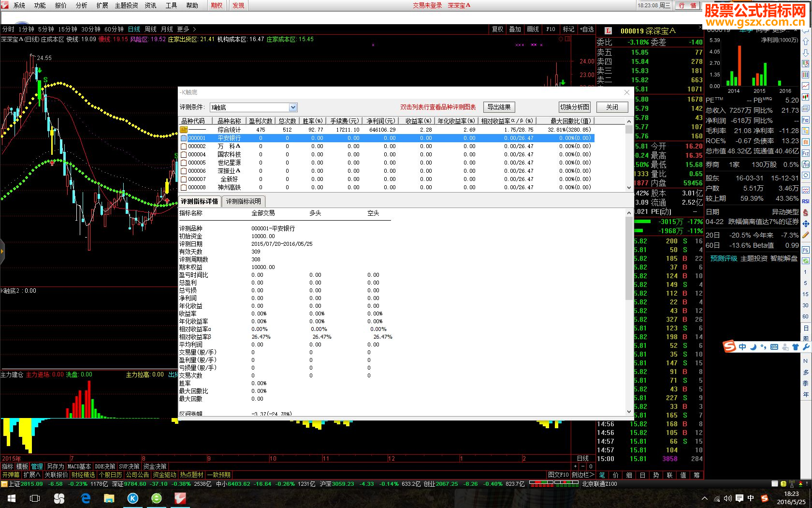
Task: Tick the checkbox for 000004 国农科技
Action: coord(184,154)
